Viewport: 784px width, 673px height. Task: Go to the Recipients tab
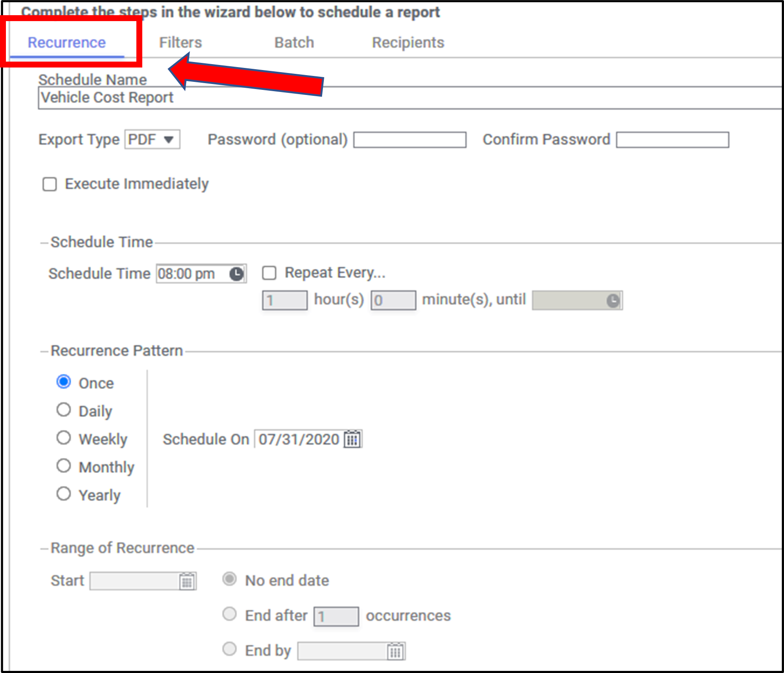click(408, 43)
